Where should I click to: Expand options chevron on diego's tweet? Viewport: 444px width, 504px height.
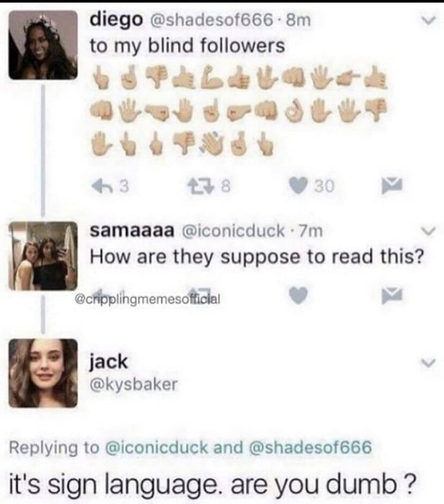(428, 20)
